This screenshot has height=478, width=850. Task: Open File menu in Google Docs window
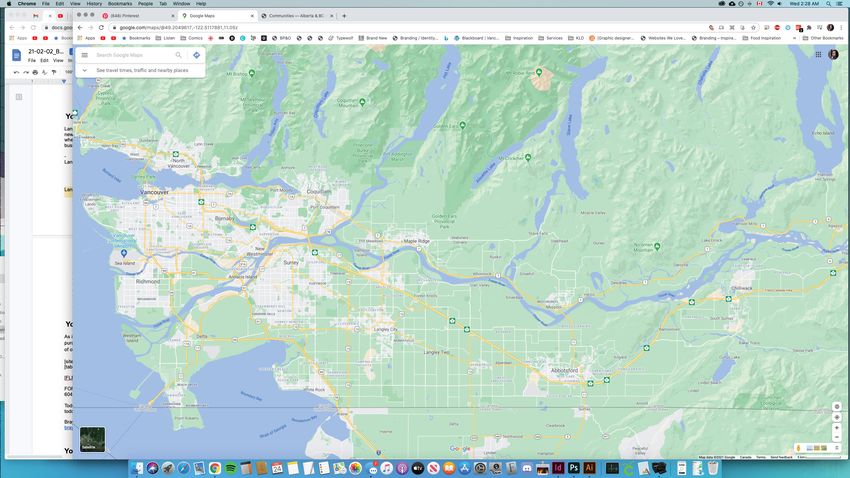[x=32, y=60]
